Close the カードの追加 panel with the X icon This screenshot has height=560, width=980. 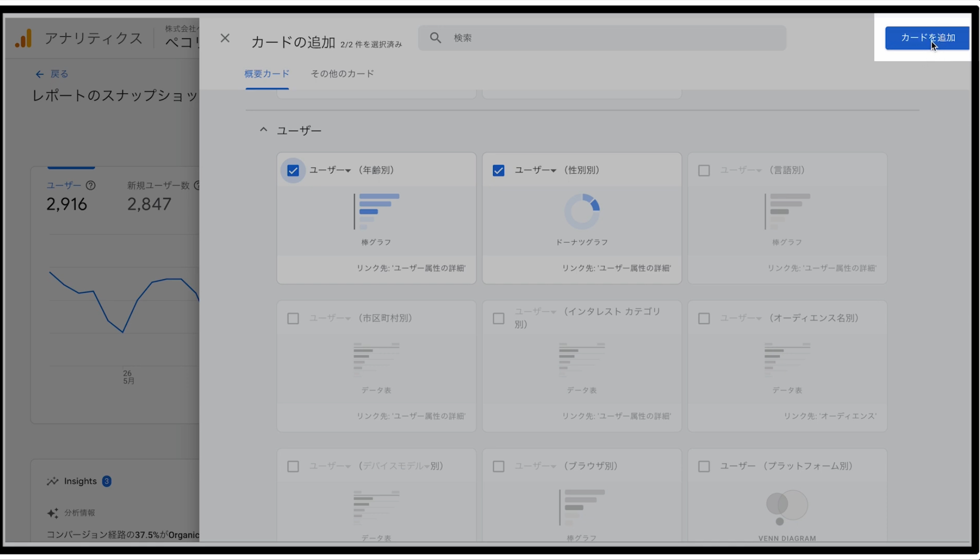click(x=225, y=38)
